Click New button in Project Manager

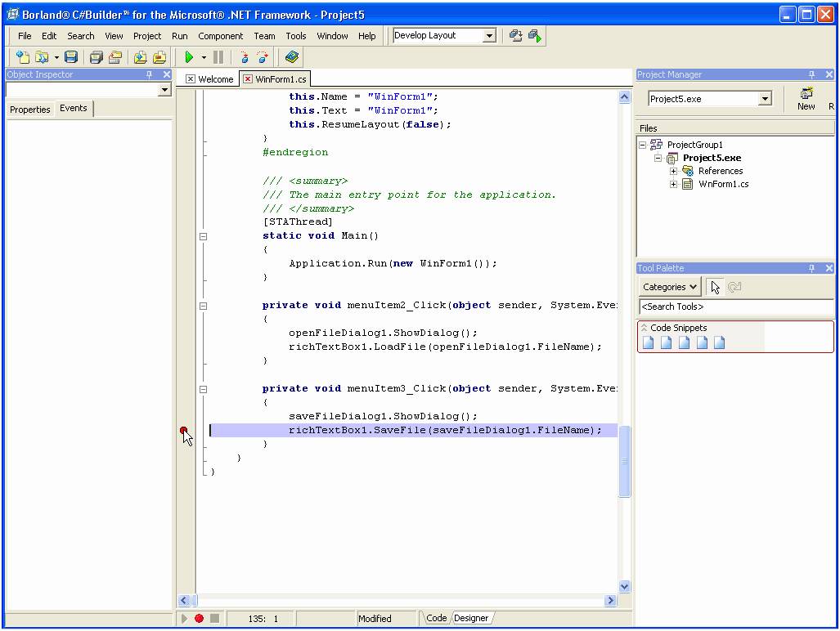(x=806, y=99)
